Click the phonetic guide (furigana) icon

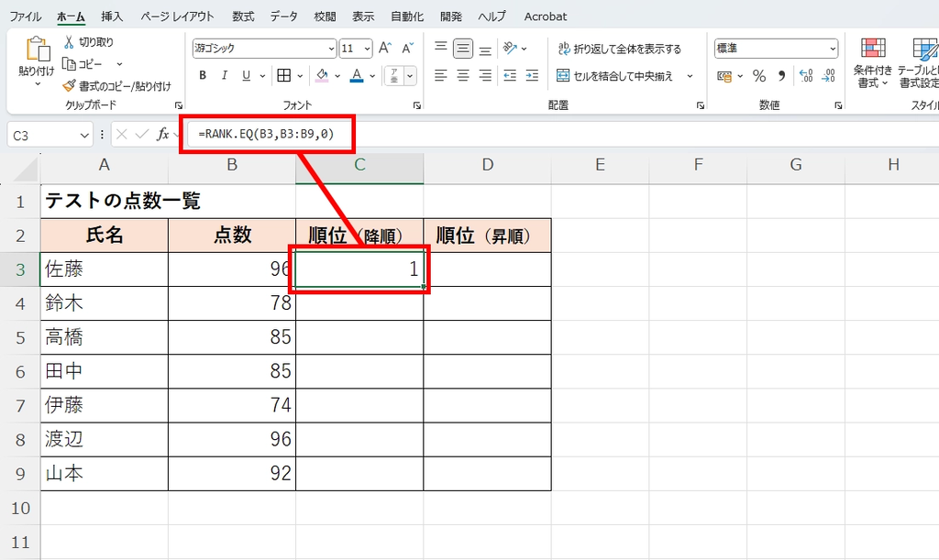[x=394, y=75]
